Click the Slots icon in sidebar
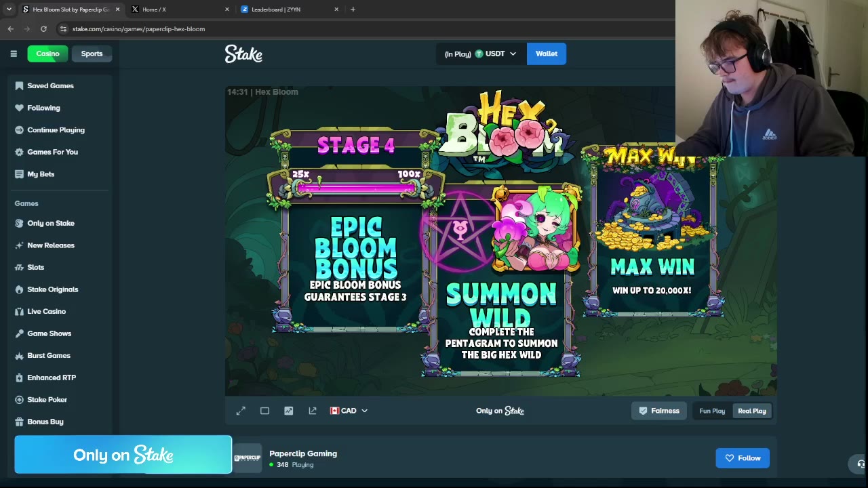Screen dimensions: 868x488 click(19, 267)
